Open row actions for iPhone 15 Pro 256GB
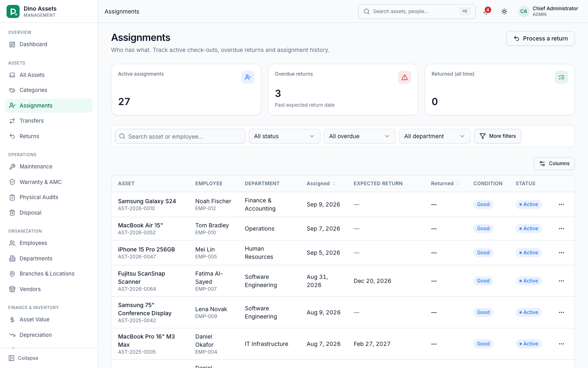Viewport: 588px width, 368px height. 561,253
